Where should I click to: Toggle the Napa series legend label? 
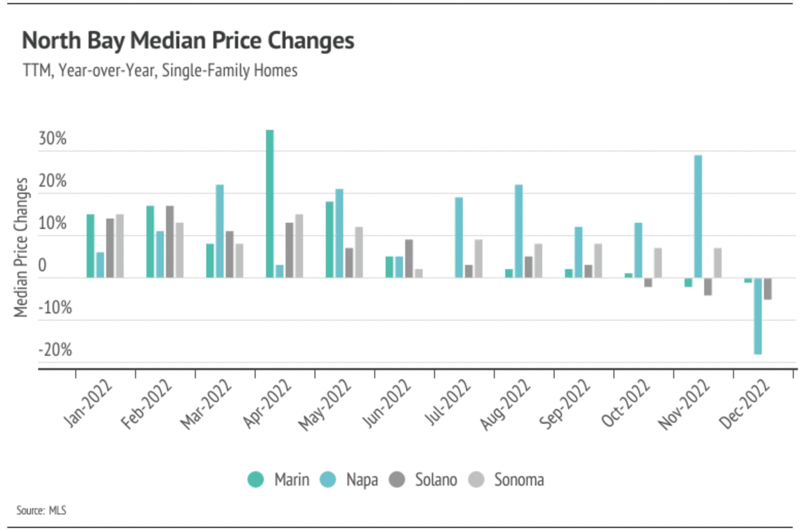coord(362,479)
